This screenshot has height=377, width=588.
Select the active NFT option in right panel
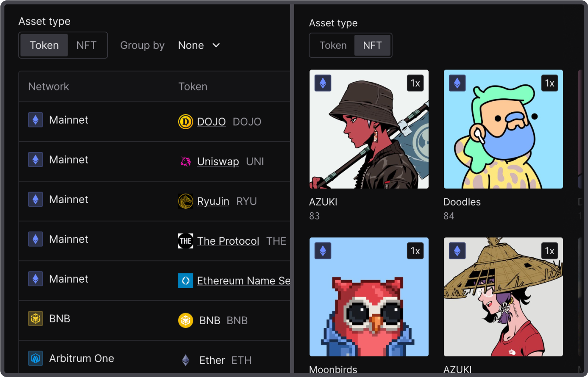(x=372, y=45)
